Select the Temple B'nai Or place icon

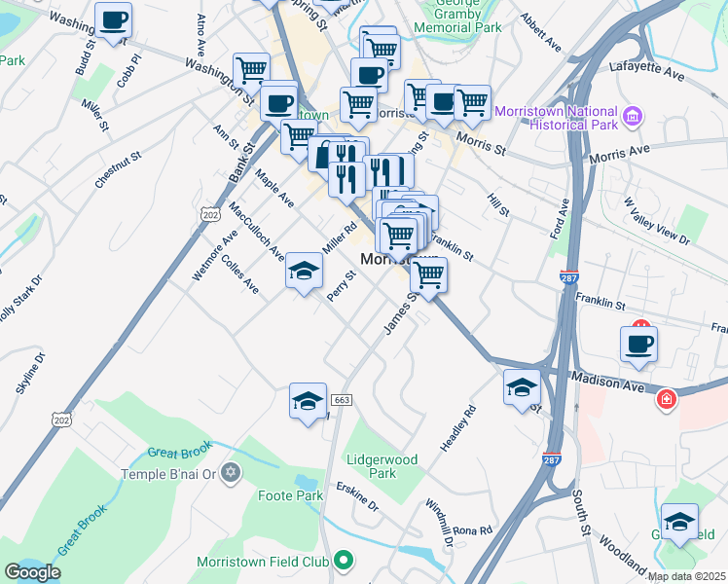coord(231,473)
